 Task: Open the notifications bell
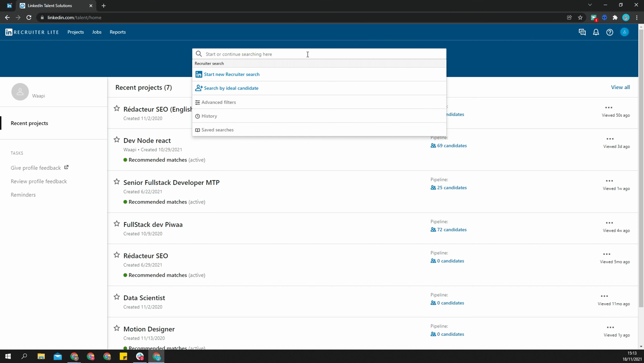click(x=596, y=32)
